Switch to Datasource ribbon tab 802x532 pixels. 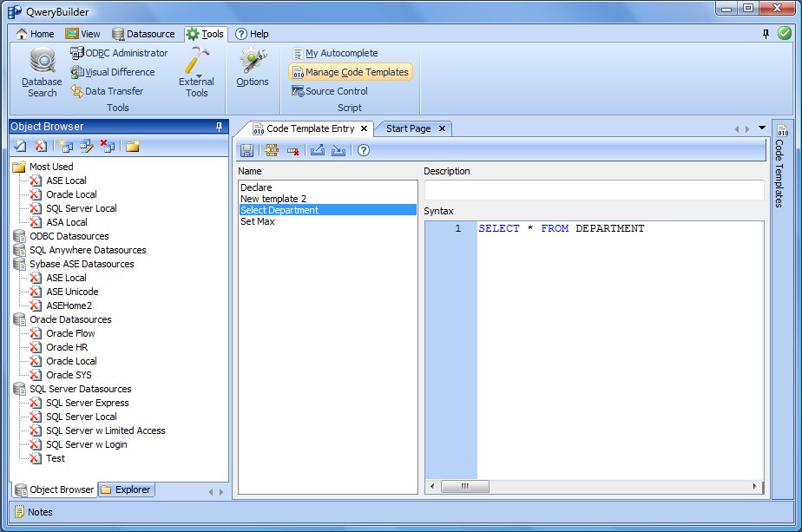point(144,34)
